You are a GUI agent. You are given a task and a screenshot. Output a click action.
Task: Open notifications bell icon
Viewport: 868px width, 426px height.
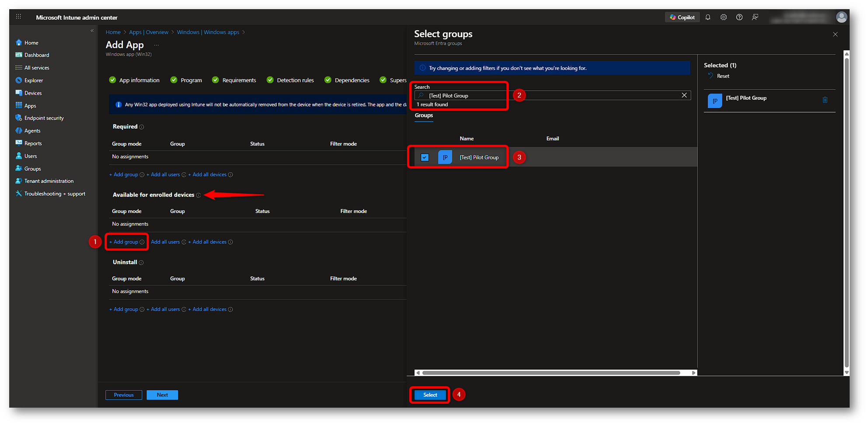[x=708, y=17]
